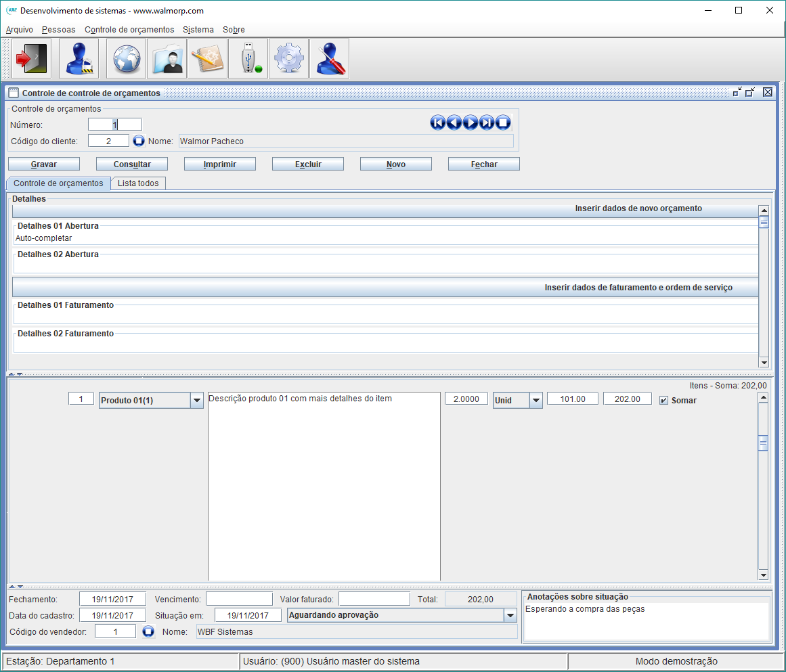The height and width of the screenshot is (672, 786).
Task: Open the Controle de orçamentos menu
Action: pyautogui.click(x=129, y=30)
